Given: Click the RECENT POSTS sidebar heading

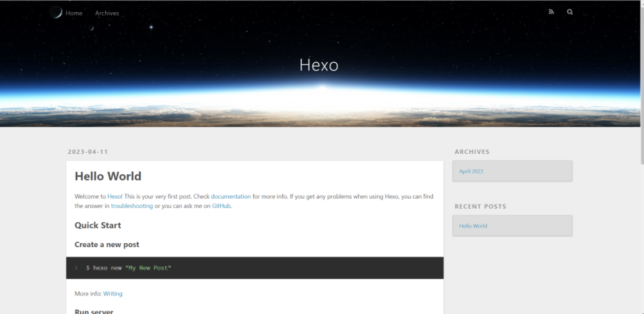Looking at the screenshot, I should coord(480,207).
